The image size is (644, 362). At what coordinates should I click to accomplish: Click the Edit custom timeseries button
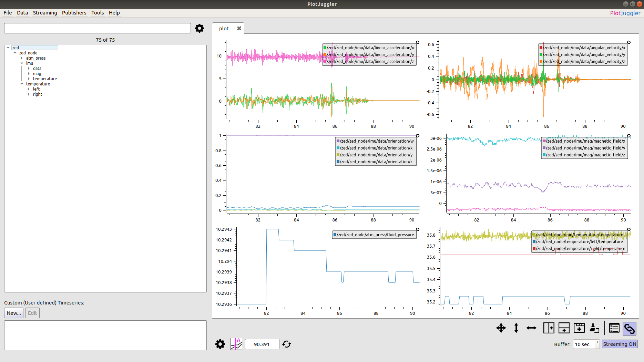pyautogui.click(x=32, y=313)
